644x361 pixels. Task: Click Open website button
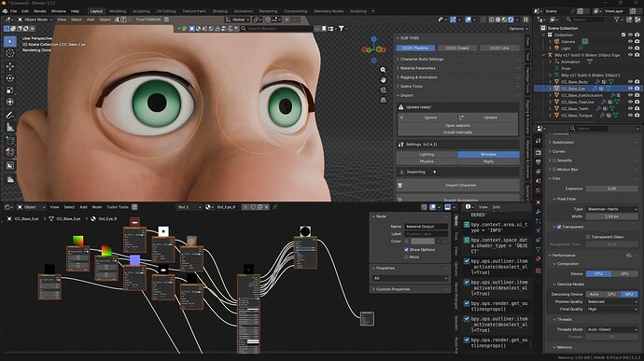[457, 125]
